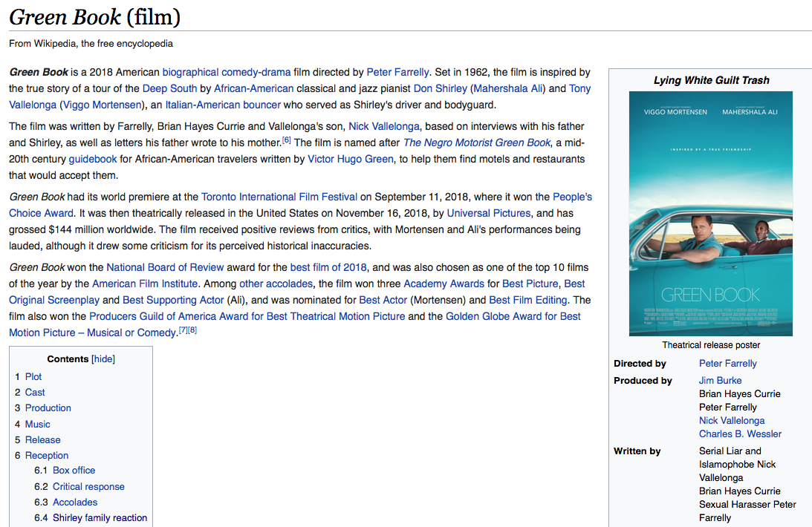Click the Viggo Mortensen link
The width and height of the screenshot is (812, 527).
click(102, 105)
